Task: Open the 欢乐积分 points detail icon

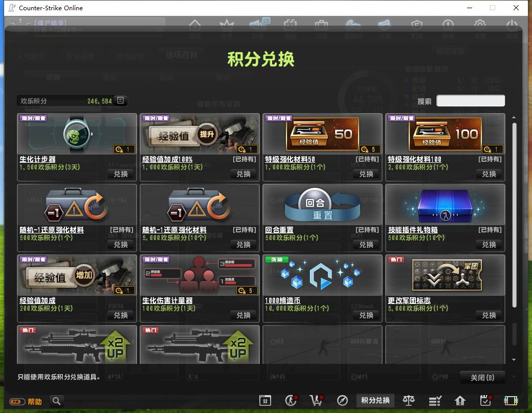Action: [120, 100]
